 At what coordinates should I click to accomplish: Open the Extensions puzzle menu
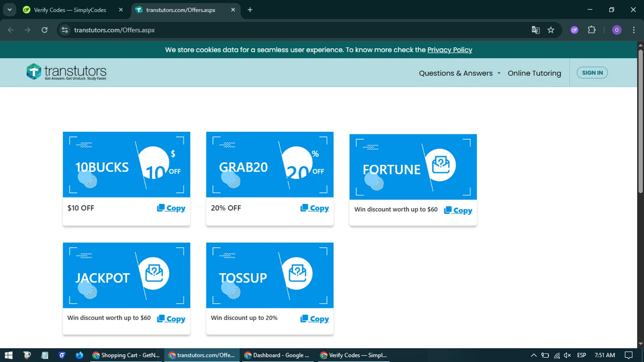click(x=592, y=30)
